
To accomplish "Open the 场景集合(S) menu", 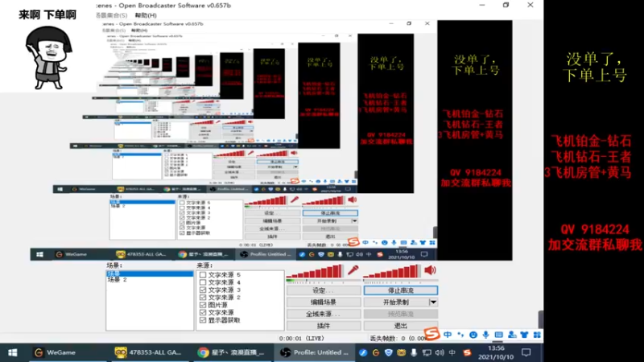I will click(x=111, y=15).
